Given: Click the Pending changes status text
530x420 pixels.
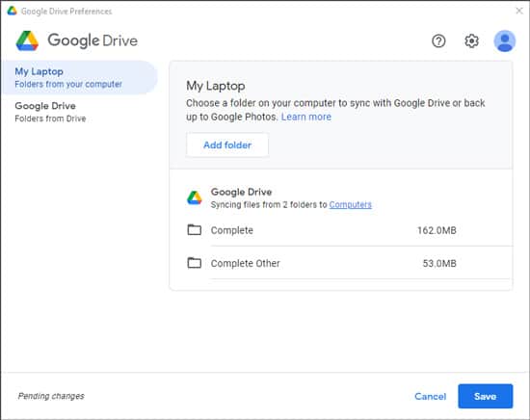Looking at the screenshot, I should (x=51, y=396).
